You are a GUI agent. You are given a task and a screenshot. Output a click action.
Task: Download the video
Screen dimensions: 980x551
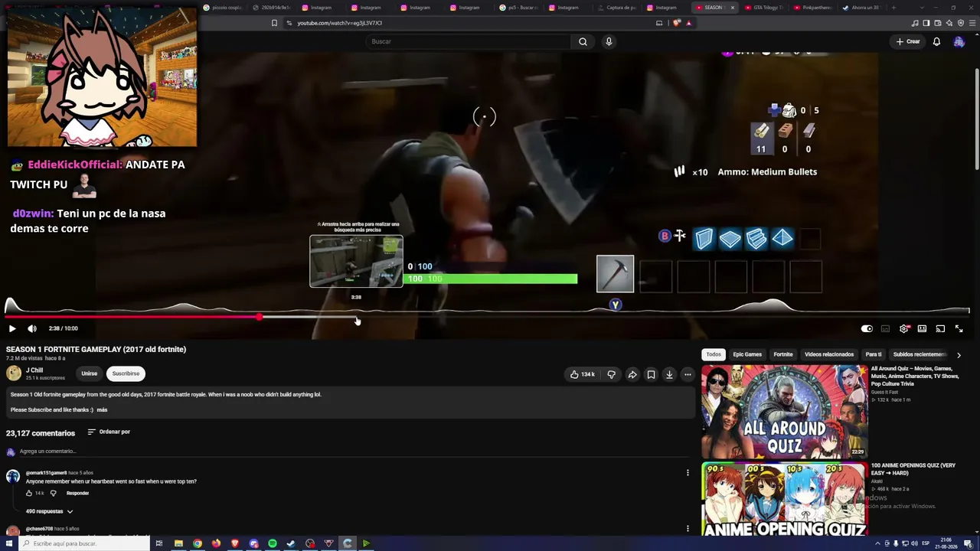tap(669, 374)
